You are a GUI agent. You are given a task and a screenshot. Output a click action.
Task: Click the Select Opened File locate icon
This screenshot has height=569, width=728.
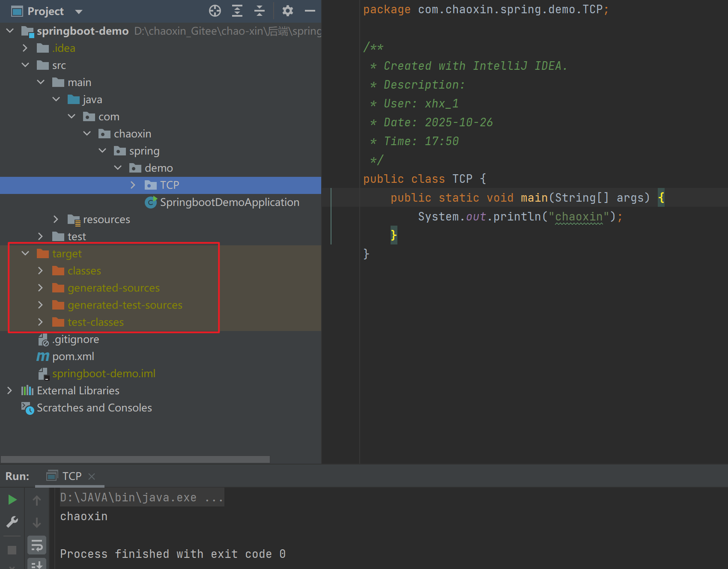[x=215, y=11]
